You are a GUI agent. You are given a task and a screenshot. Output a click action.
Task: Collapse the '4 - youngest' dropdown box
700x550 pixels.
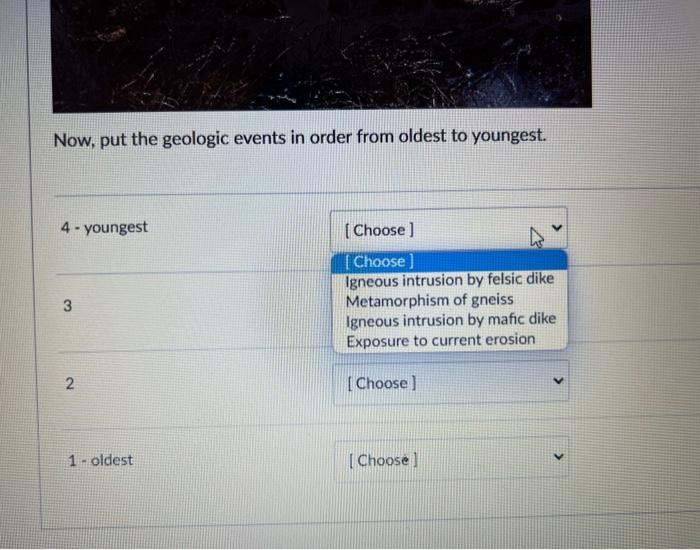click(449, 229)
